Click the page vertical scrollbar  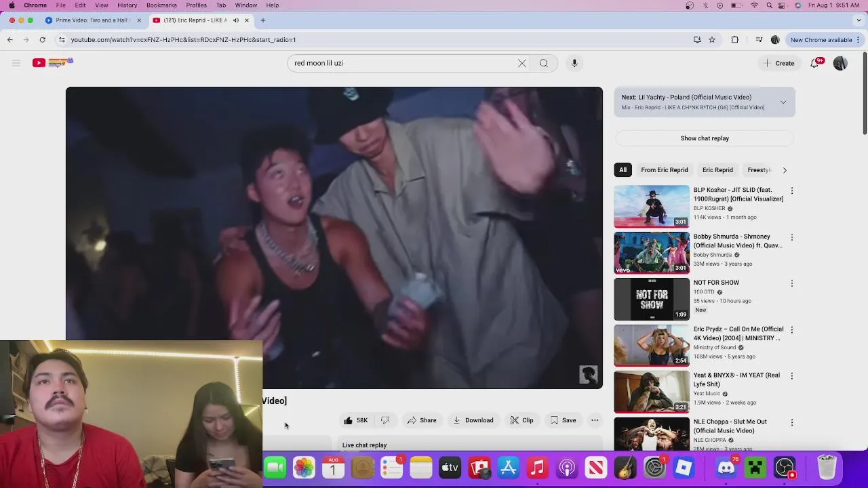(865, 93)
